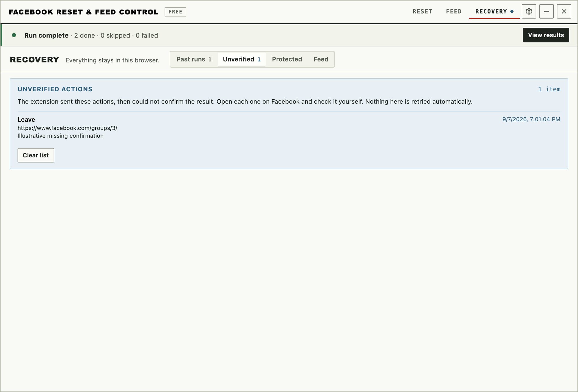Close the extension panel with X
This screenshot has height=392, width=578.
[x=564, y=12]
